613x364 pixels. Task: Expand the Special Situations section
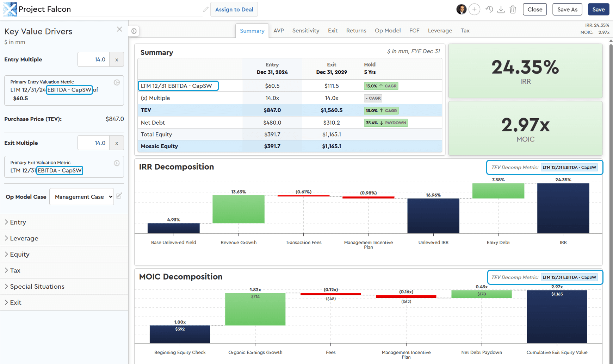(37, 286)
